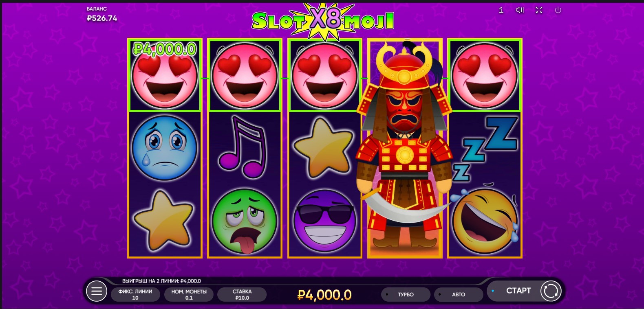This screenshot has width=644, height=309.
Task: Click the Баланс amount display
Action: pos(102,18)
